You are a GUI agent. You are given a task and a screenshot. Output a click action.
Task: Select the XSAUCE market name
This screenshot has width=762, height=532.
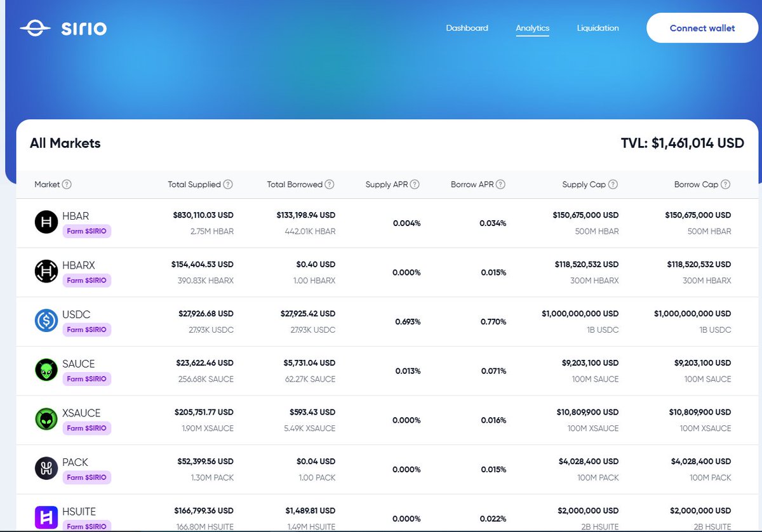tap(81, 413)
